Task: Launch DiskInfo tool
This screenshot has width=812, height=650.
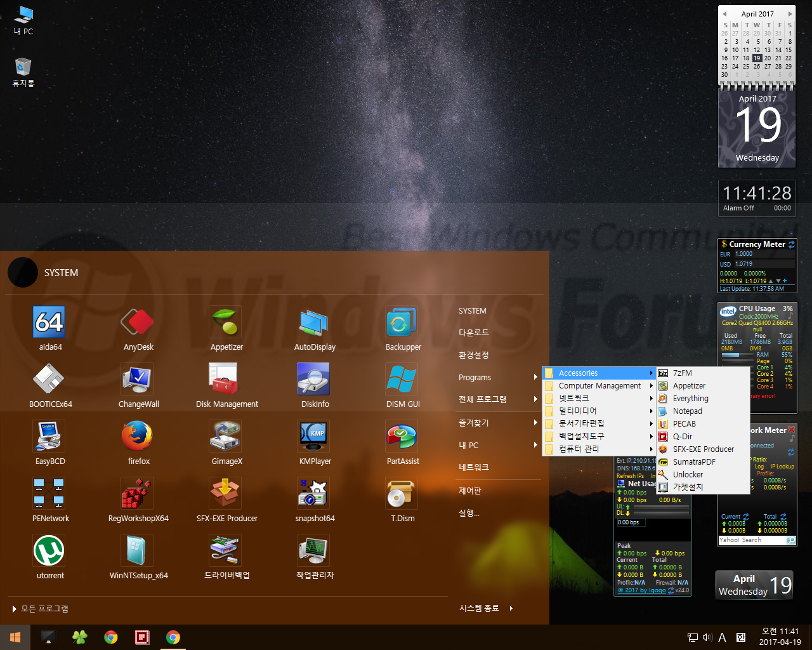Action: 315,386
